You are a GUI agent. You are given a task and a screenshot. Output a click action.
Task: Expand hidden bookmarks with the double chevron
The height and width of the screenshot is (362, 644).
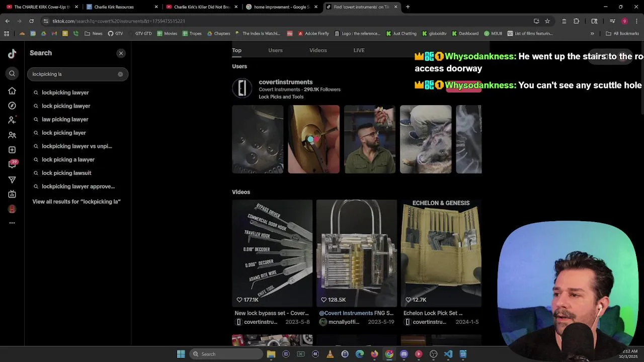tap(592, 34)
